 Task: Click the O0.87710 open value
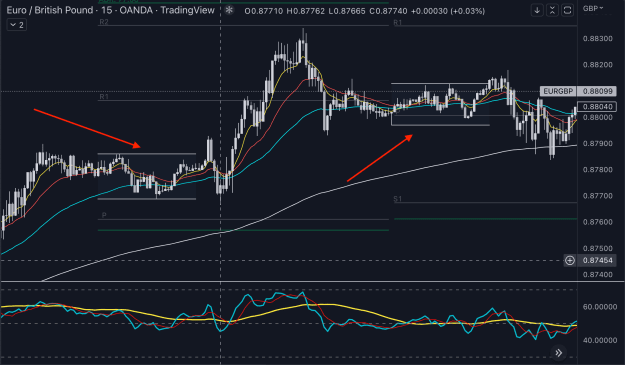tap(263, 11)
